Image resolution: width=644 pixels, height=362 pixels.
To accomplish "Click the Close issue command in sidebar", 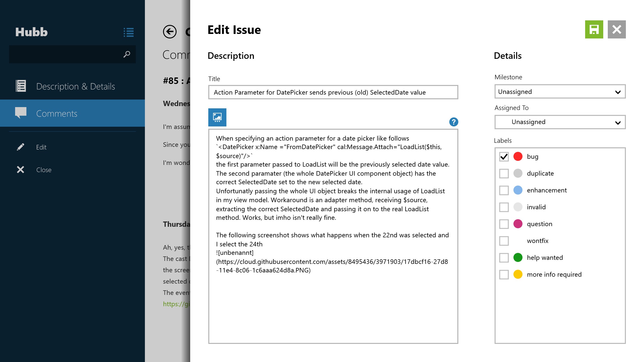I will coord(43,170).
